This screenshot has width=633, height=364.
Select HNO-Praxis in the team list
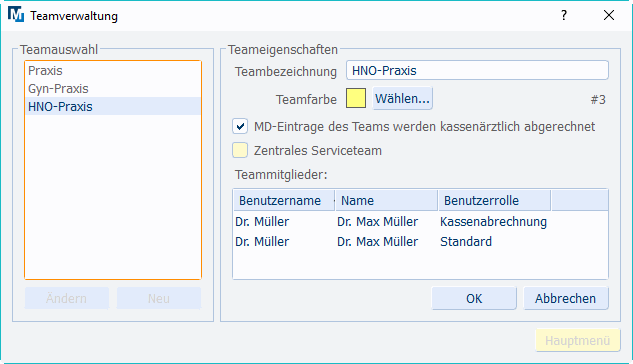tap(113, 106)
